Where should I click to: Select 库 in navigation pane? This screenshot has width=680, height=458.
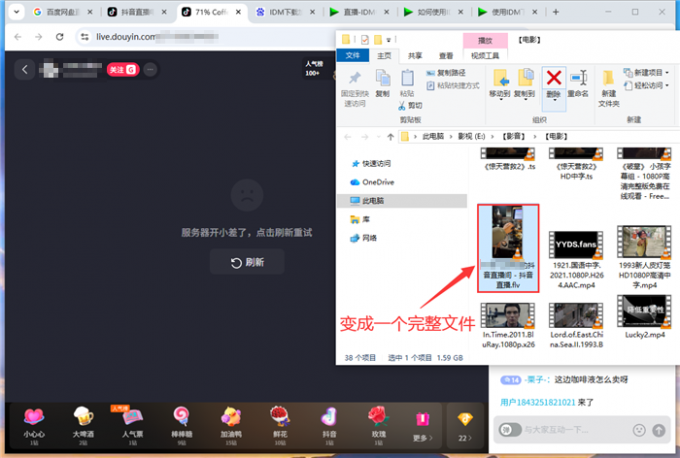[x=360, y=219]
